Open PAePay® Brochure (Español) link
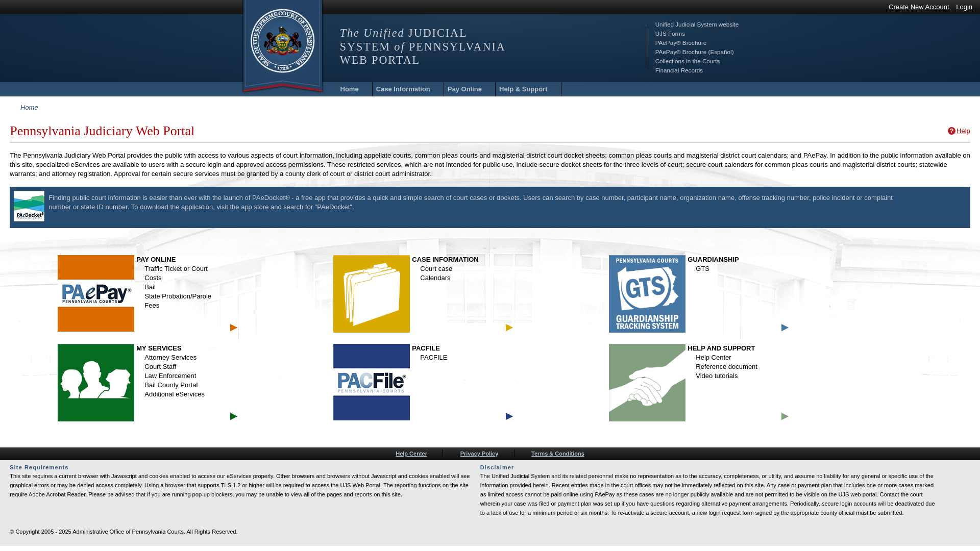The width and height of the screenshot is (980, 551). pos(694,52)
